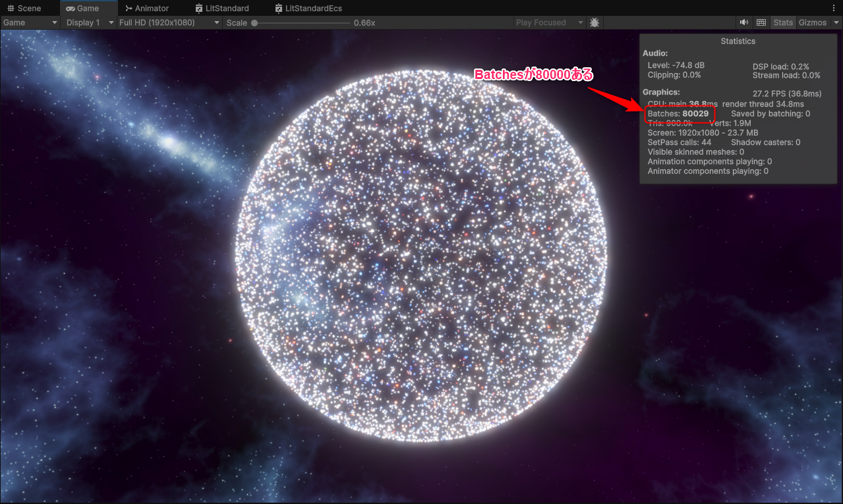
Task: Select the Animator window icon
Action: pos(128,8)
